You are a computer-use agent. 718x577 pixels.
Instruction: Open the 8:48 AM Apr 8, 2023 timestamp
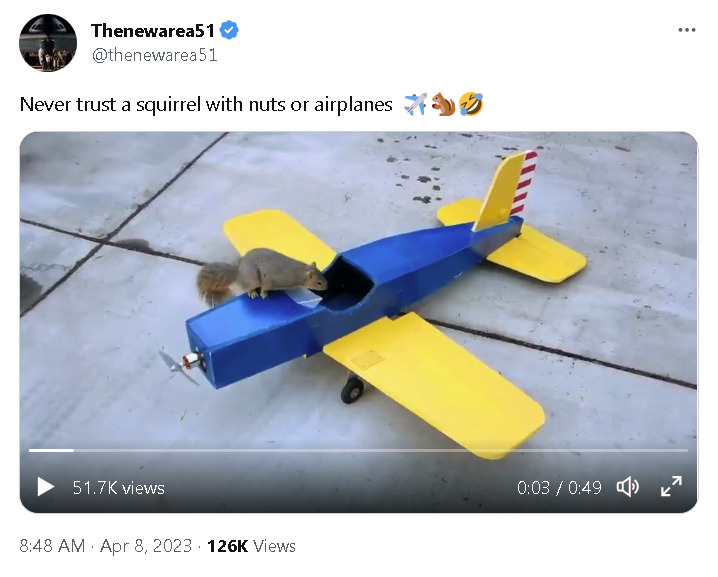click(x=107, y=546)
